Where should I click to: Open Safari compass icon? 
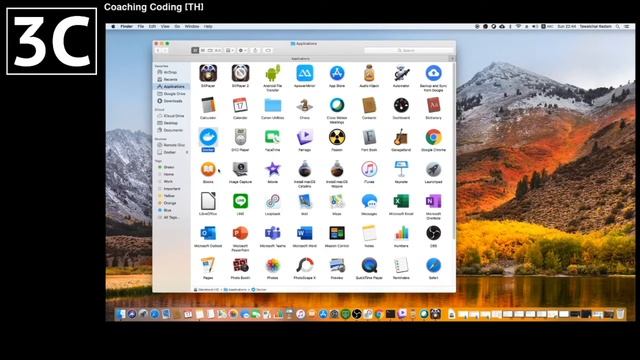[x=433, y=265]
